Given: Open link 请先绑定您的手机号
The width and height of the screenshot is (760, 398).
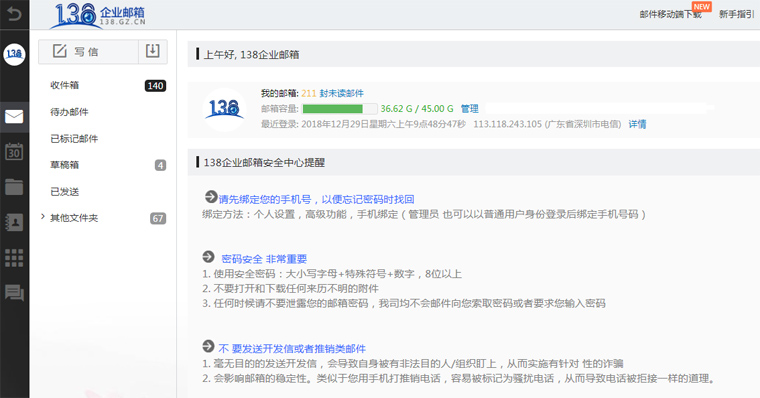Looking at the screenshot, I should (x=317, y=199).
